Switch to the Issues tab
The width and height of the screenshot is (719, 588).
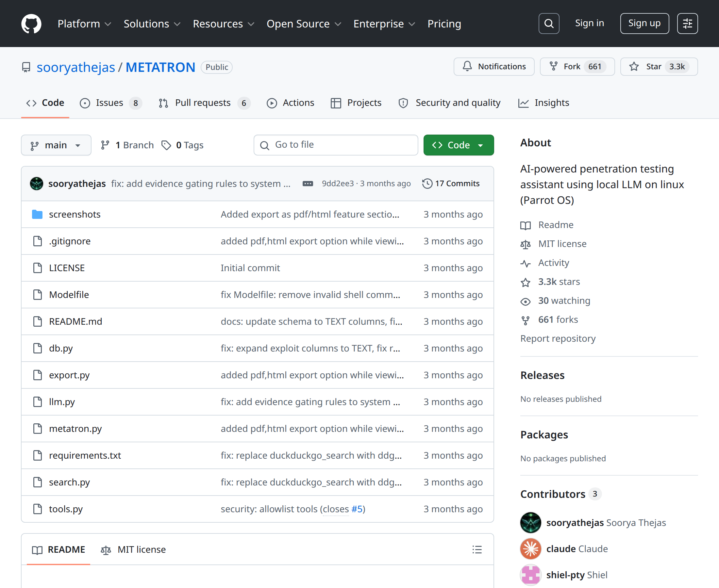111,103
